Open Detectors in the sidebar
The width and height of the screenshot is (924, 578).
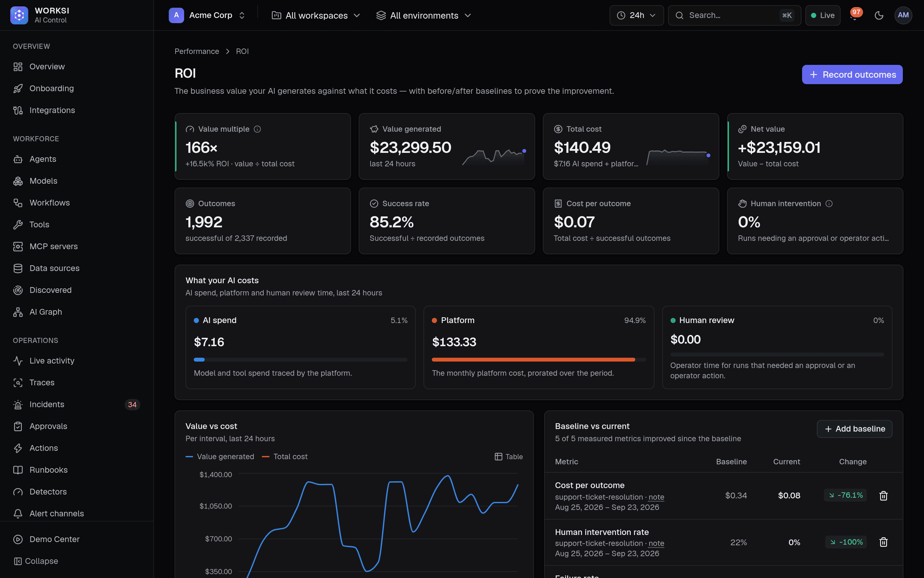pyautogui.click(x=77, y=492)
